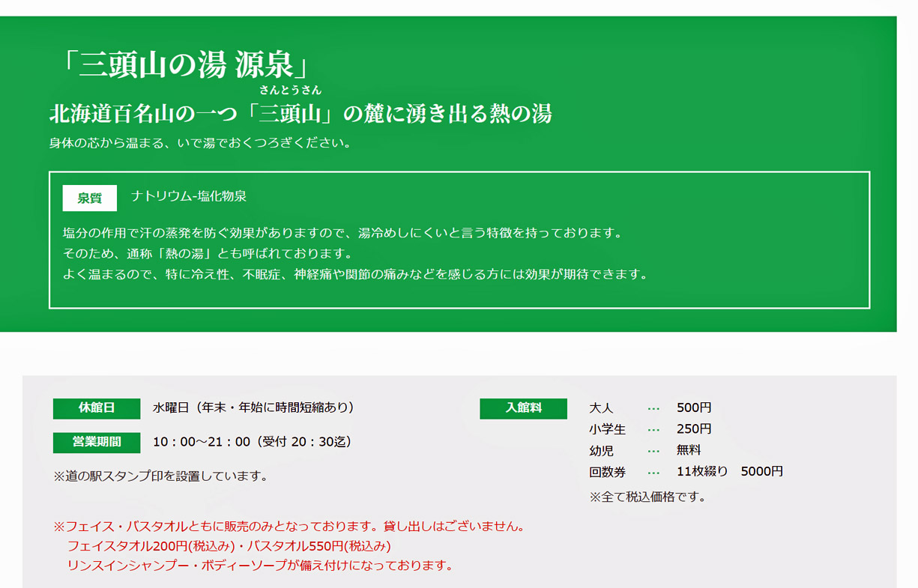This screenshot has width=918, height=588.
Task: Click the 「三頭山の湯 源泉」 page title
Action: coord(184,65)
